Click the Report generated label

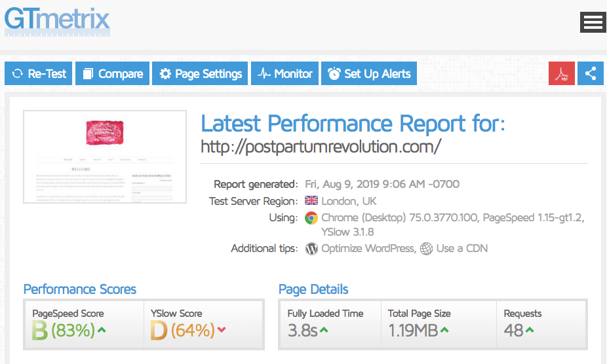pyautogui.click(x=256, y=184)
